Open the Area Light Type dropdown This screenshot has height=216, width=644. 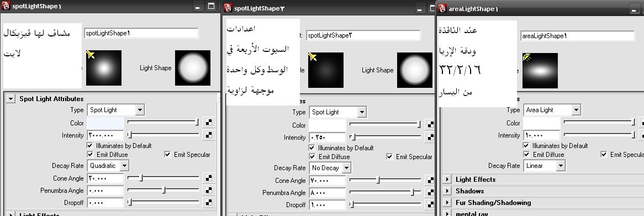[552, 109]
